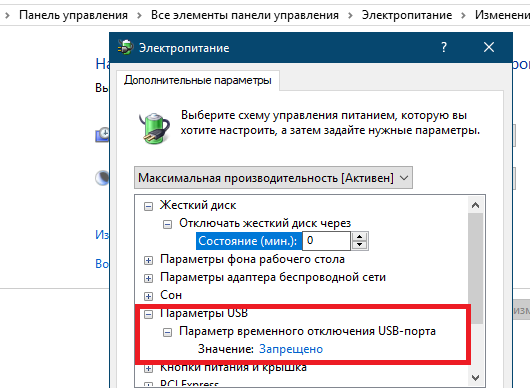The height and width of the screenshot is (388, 530).
Task: Select Параметр временного отключения USB-порта row
Action: click(307, 331)
